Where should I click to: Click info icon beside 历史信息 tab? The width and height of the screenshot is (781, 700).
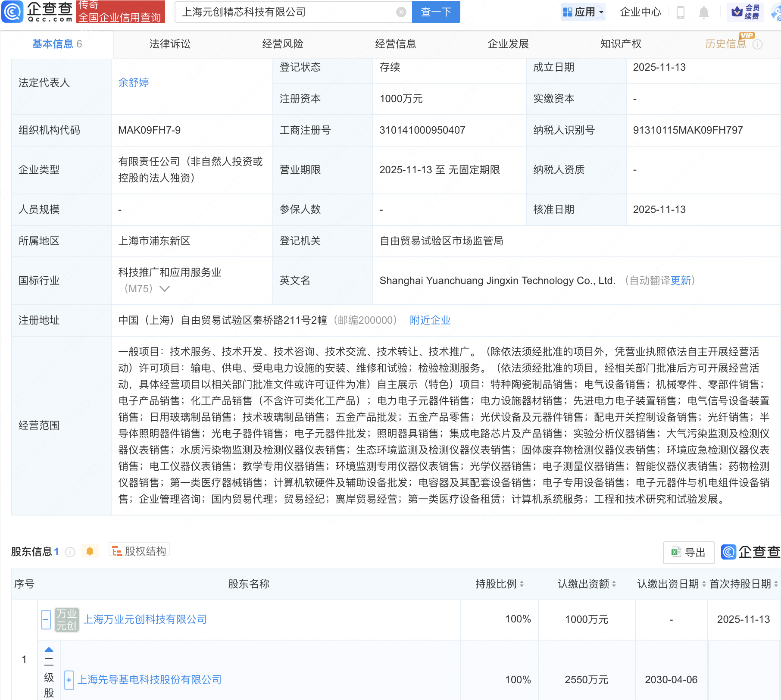(757, 44)
